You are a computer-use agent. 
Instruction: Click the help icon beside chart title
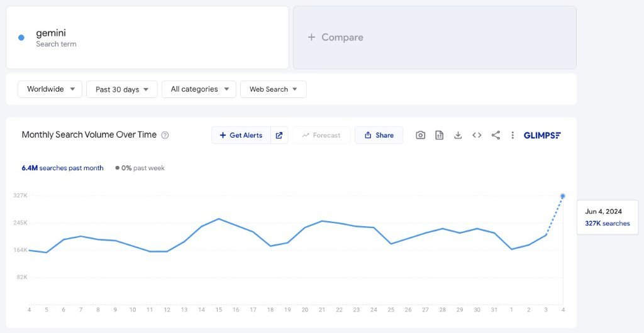point(165,135)
